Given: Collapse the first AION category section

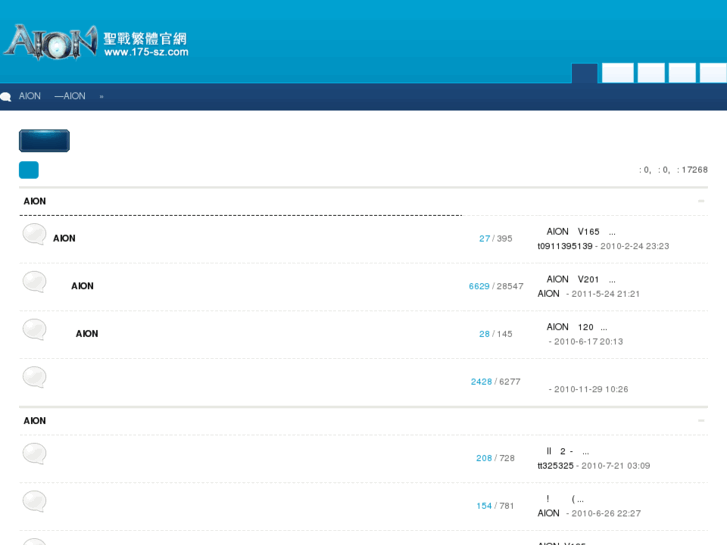Looking at the screenshot, I should click(701, 201).
